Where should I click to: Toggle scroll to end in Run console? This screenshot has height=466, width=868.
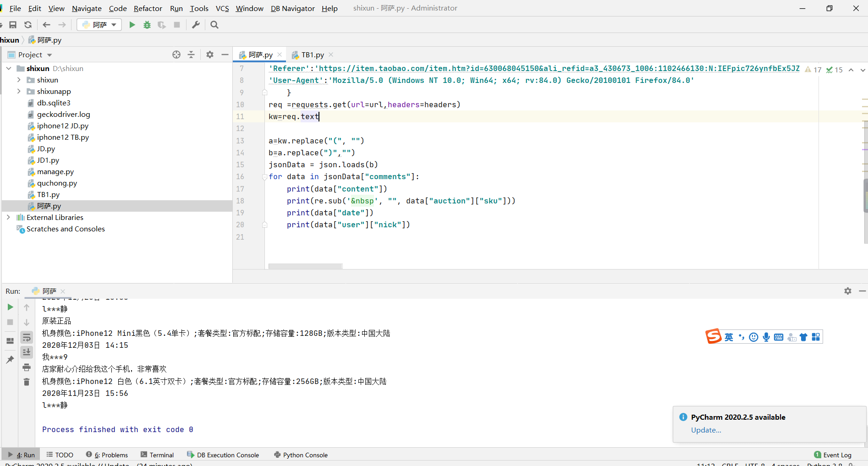point(27,352)
